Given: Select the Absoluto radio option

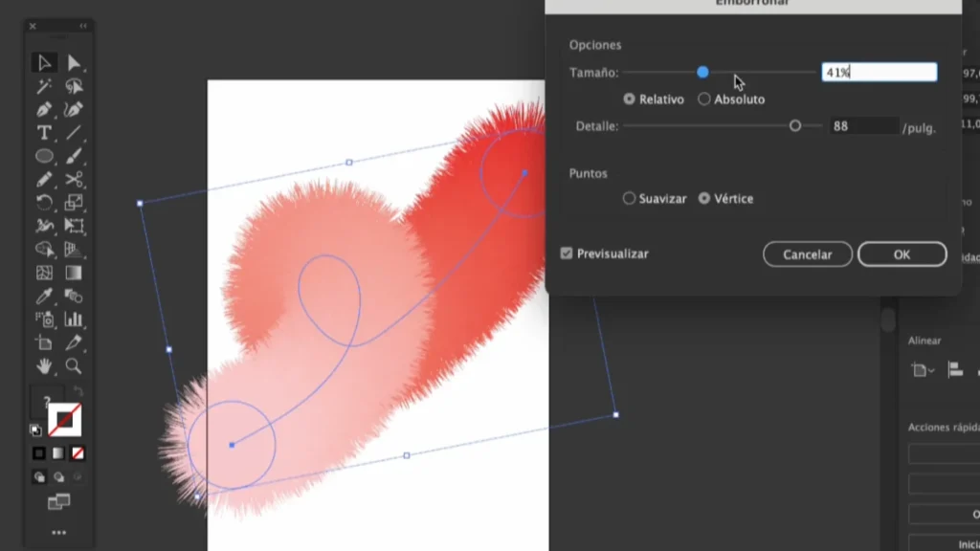Looking at the screenshot, I should click(704, 99).
